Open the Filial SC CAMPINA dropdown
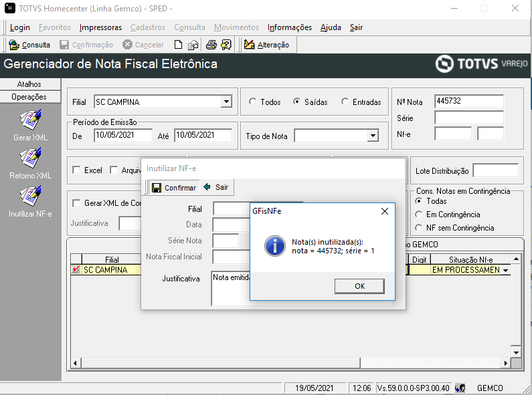 tap(226, 102)
